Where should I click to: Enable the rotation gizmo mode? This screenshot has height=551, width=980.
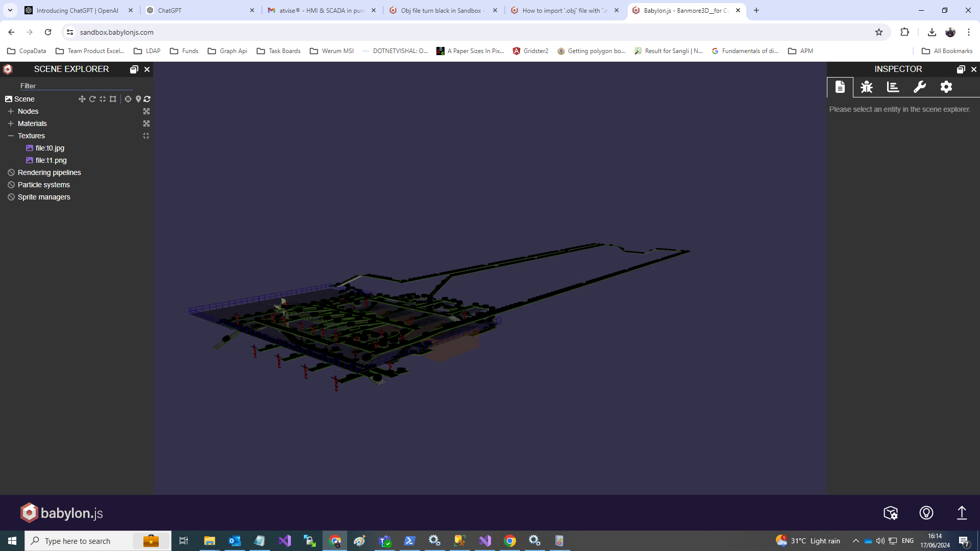pos(92,99)
